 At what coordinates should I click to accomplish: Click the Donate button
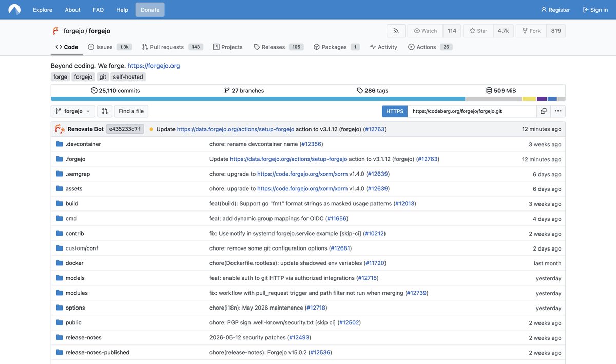click(150, 10)
